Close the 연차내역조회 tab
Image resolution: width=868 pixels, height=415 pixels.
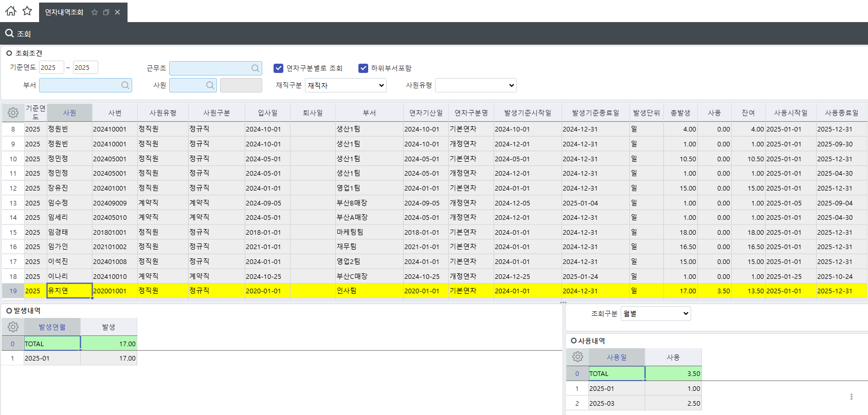coord(117,12)
